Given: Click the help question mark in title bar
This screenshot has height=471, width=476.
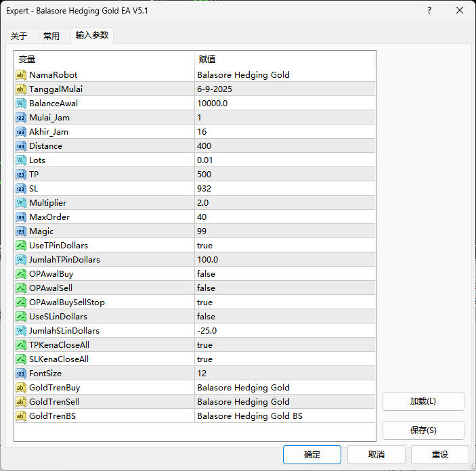Looking at the screenshot, I should coord(429,11).
